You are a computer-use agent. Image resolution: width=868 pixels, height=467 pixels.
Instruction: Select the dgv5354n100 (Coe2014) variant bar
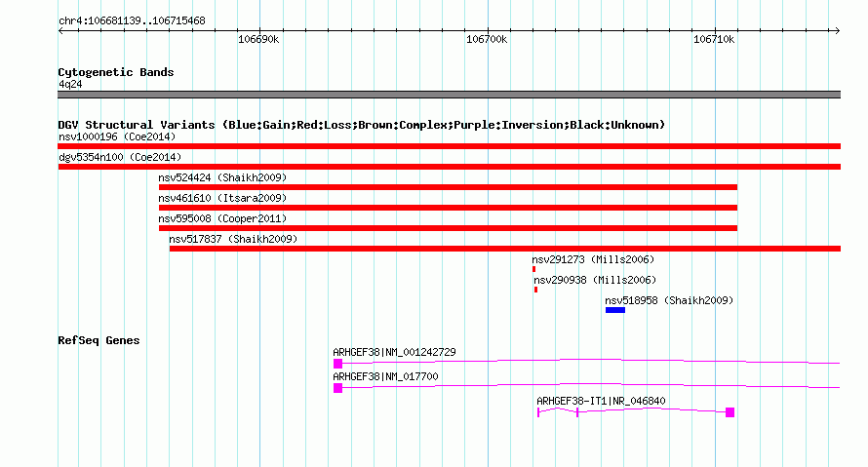pyautogui.click(x=449, y=167)
